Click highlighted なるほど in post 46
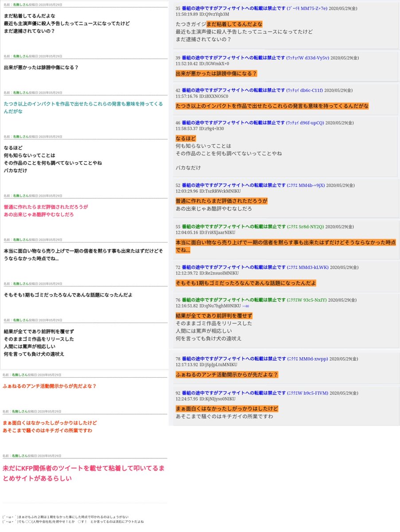Image resolution: width=400 pixels, height=532 pixels. [x=186, y=138]
